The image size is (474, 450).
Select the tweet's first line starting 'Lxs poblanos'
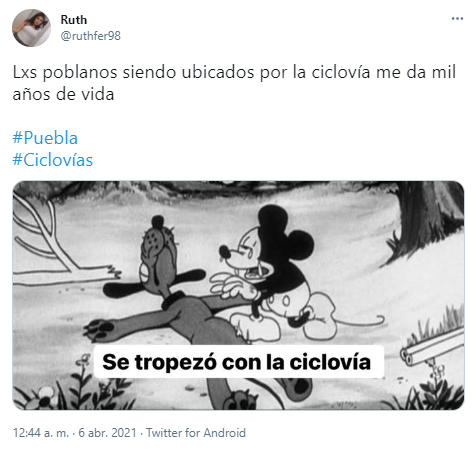(234, 72)
